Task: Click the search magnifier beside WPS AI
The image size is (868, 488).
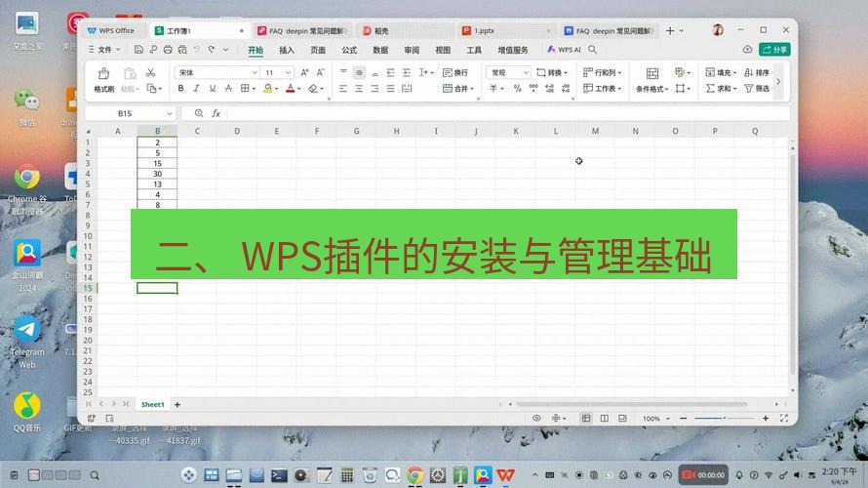Action: [x=592, y=50]
